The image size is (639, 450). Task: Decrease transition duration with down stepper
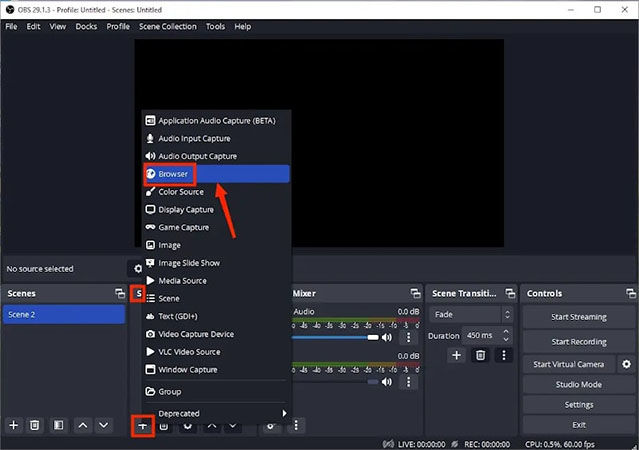[506, 340]
